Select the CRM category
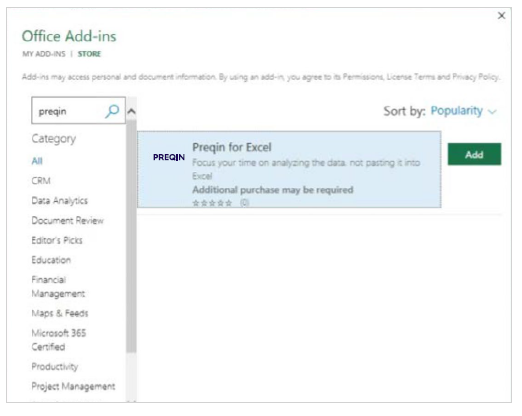Screen dimensions: 522x416 [41, 181]
